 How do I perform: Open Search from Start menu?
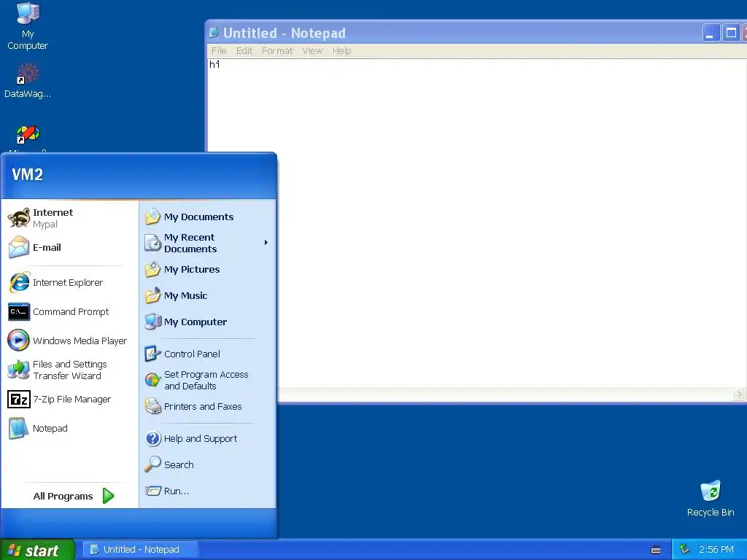207,464
